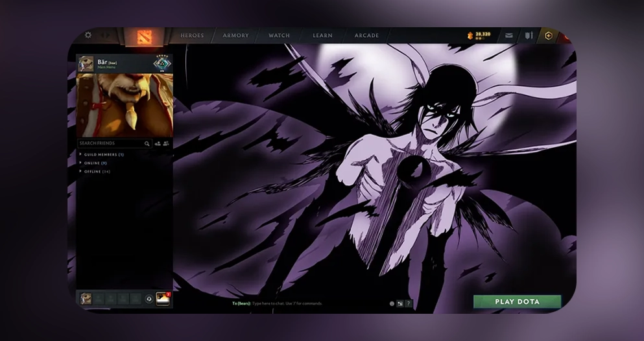
Task: Open the Dota Plus hexagon icon
Action: click(548, 36)
